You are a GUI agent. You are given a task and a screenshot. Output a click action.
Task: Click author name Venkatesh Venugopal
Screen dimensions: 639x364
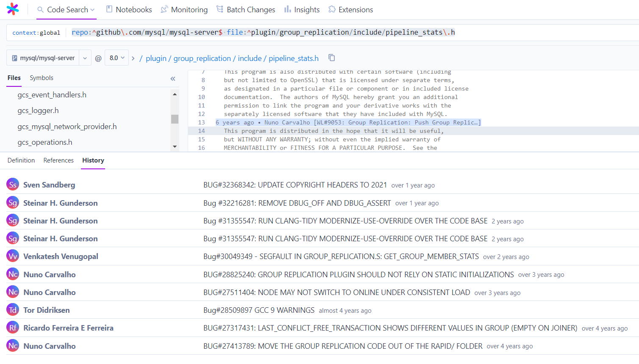[x=61, y=256]
